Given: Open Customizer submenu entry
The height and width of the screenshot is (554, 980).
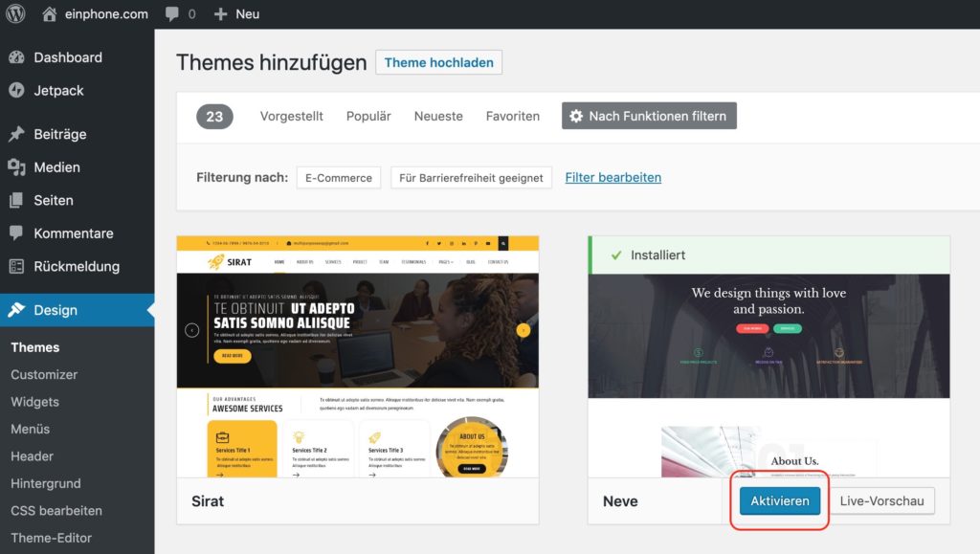Looking at the screenshot, I should (44, 375).
